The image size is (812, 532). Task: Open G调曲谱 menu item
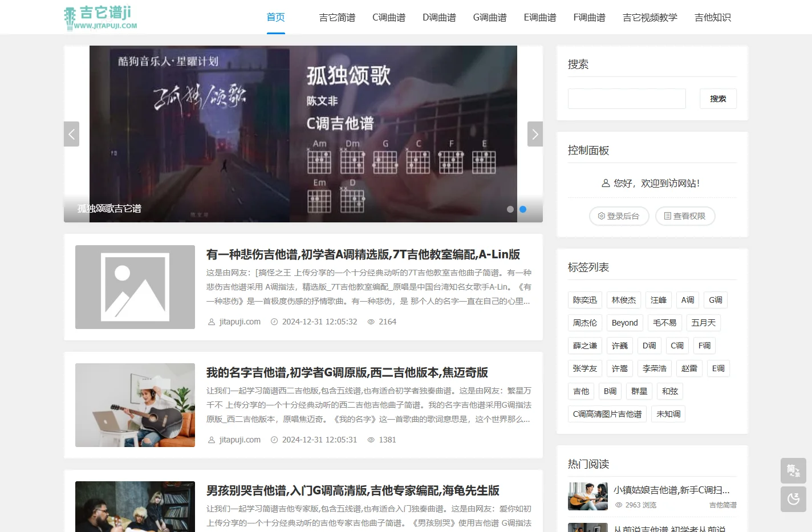tap(490, 18)
